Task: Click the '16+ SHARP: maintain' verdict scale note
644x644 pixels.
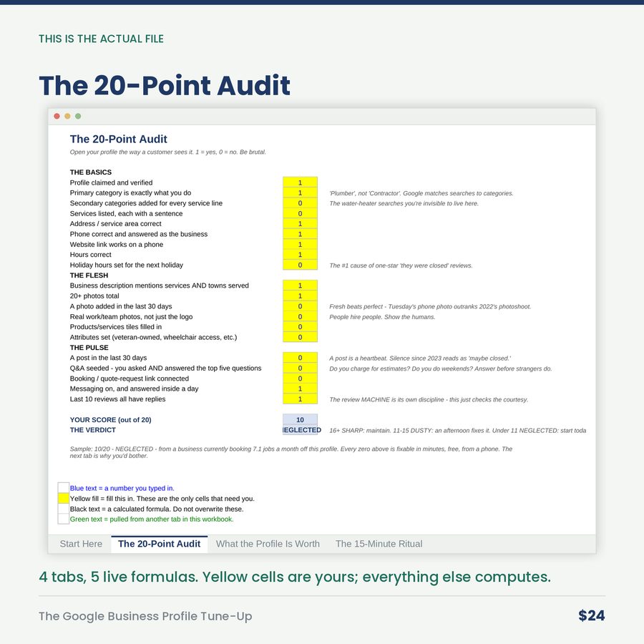Action: point(457,431)
